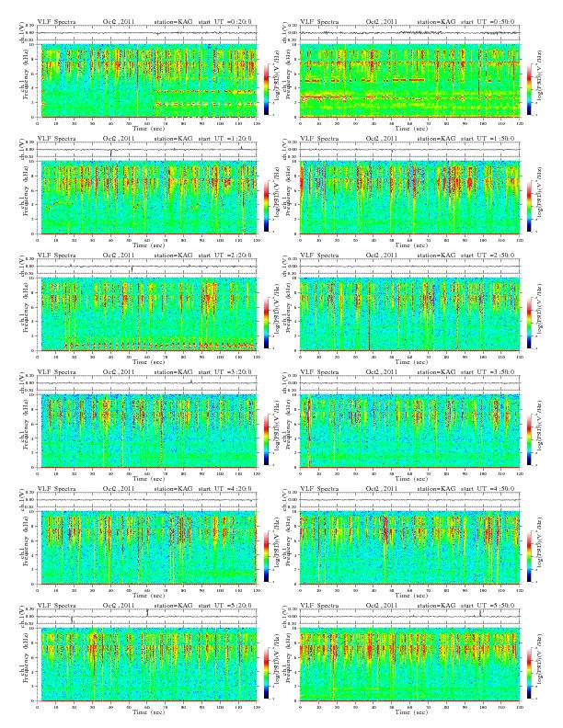Select the 'start UT =0:50:0' title text
Viewport: 563px width, 728px height.
click(x=488, y=22)
